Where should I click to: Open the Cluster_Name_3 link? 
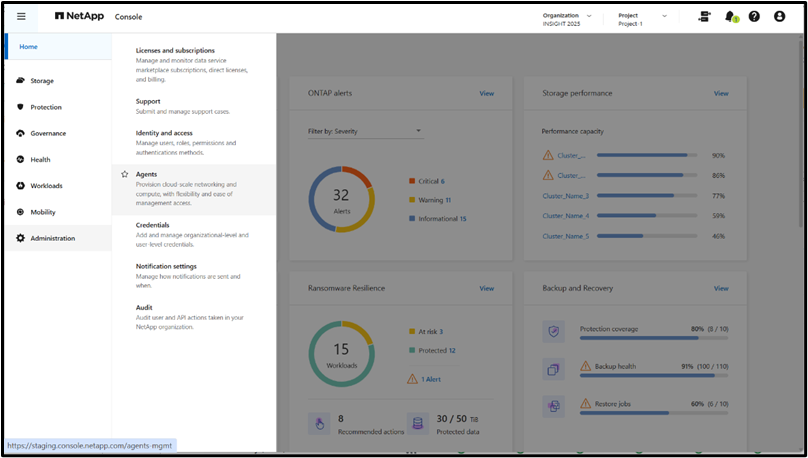565,196
